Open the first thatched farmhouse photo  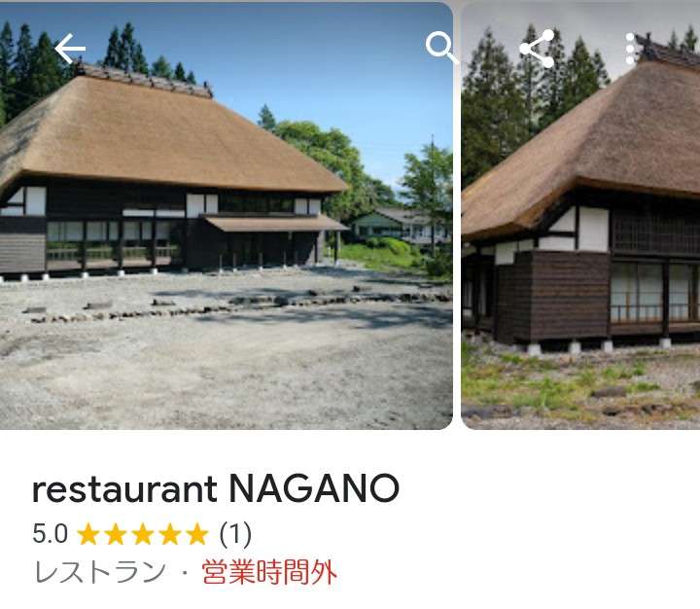click(x=227, y=216)
